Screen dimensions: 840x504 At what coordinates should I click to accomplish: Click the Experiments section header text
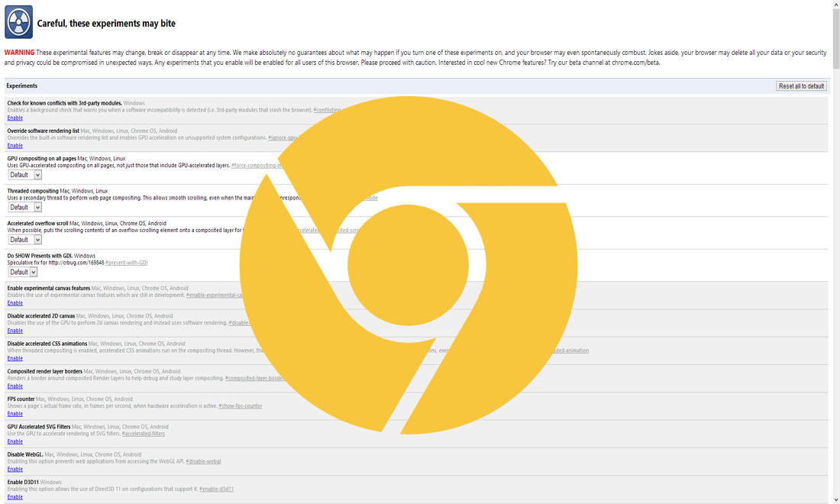tap(22, 86)
